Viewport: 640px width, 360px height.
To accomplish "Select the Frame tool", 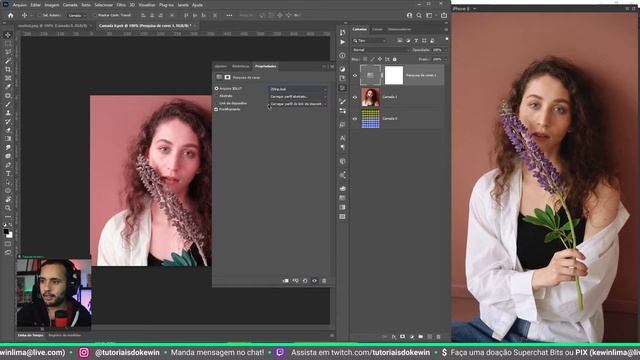I will coord(8,78).
